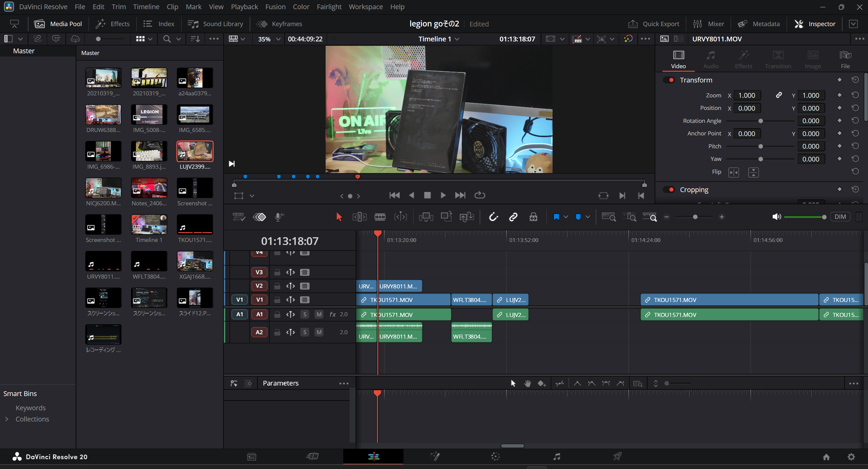Expand the Timeline 1 name dropdown

(457, 39)
